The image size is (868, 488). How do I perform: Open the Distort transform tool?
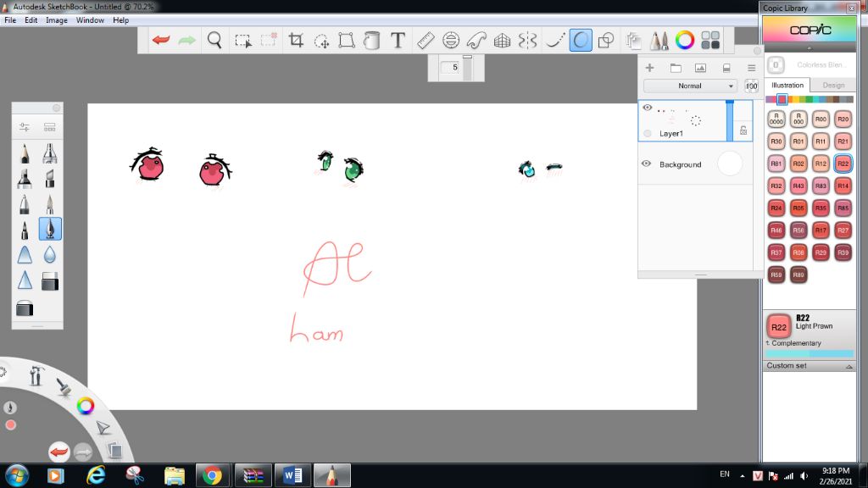347,40
